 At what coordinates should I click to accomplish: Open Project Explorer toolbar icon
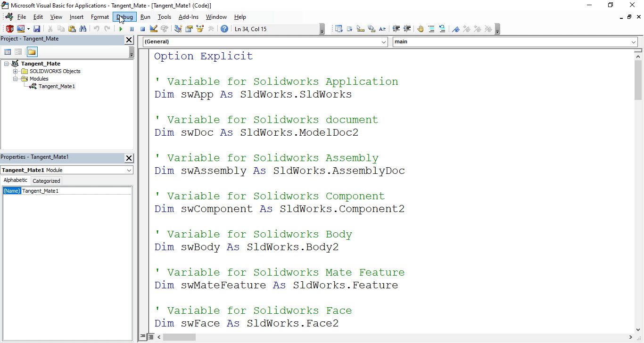178,29
